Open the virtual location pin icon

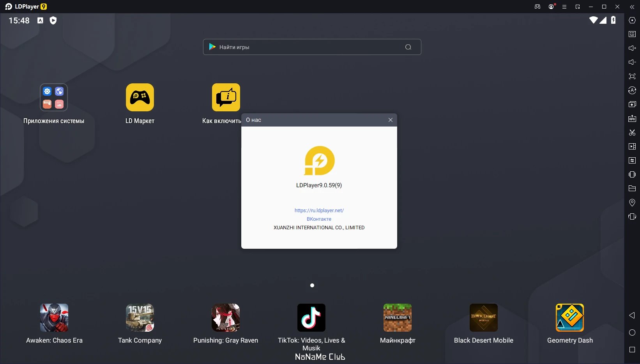(632, 202)
